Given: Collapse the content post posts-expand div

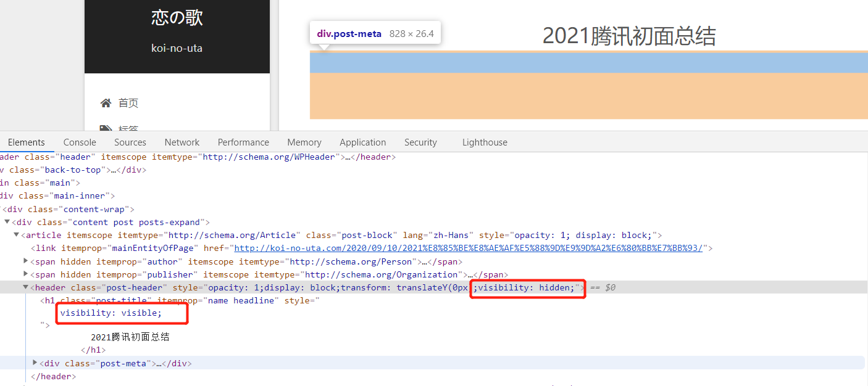Looking at the screenshot, I should [7, 222].
